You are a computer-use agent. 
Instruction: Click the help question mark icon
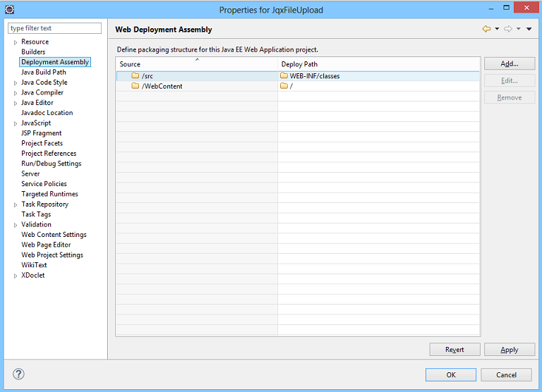click(18, 374)
